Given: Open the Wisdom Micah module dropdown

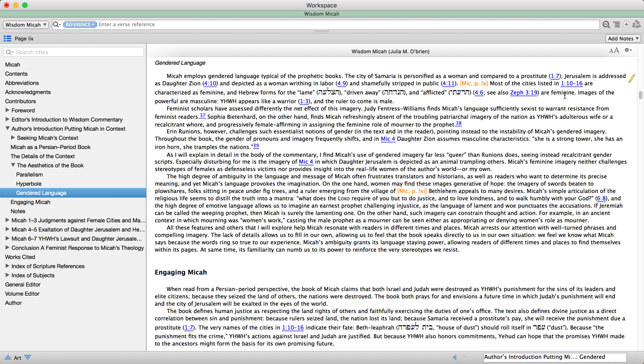Looking at the screenshot, I should 26,25.
